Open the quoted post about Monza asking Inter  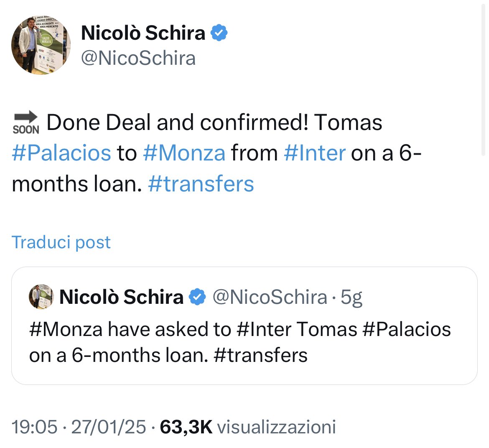tap(244, 326)
